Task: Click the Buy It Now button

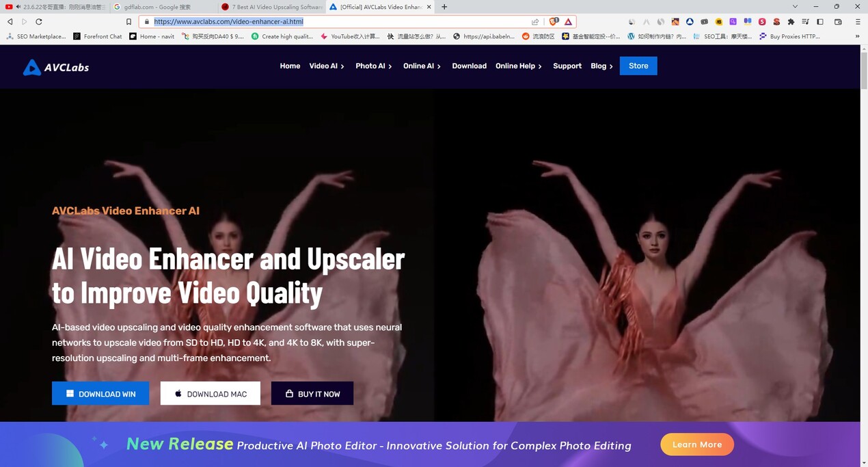Action: (312, 393)
